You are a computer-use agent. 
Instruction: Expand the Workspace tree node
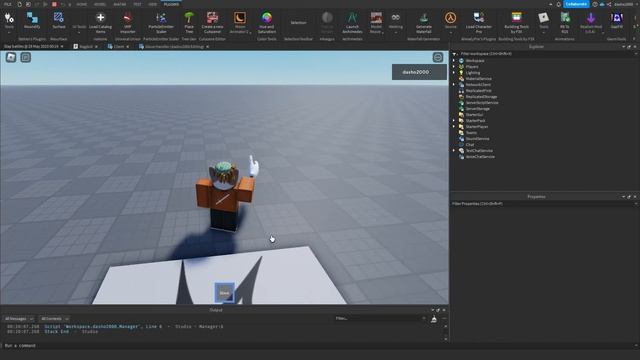(454, 60)
